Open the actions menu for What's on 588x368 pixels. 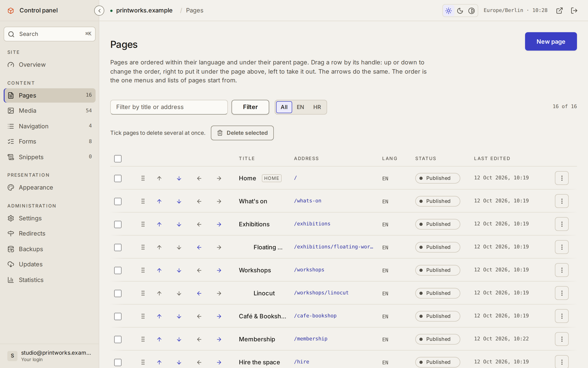[x=562, y=201]
